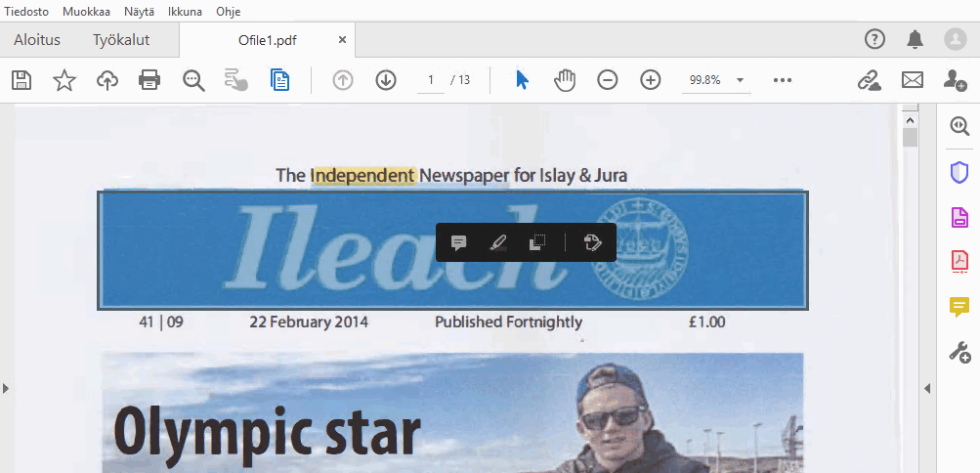Zoom out with the minus button
Image resolution: width=980 pixels, height=473 pixels.
point(608,80)
